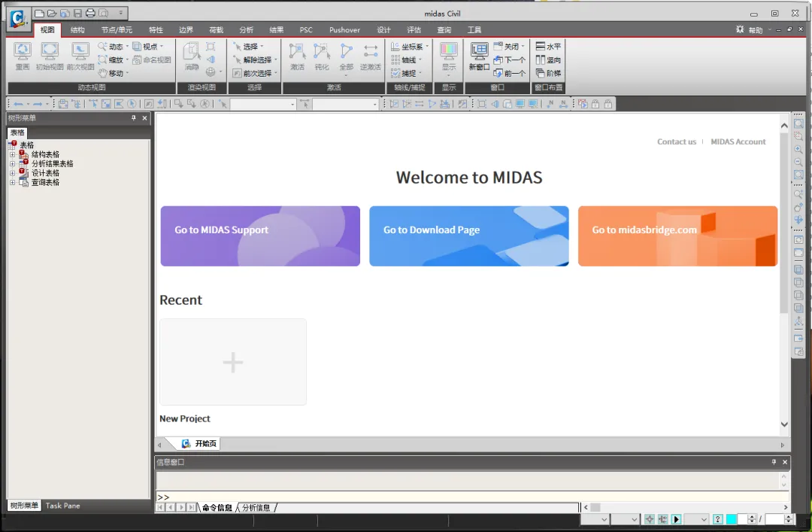Click the save icon in quick access toolbar
The image size is (812, 532).
tap(77, 13)
